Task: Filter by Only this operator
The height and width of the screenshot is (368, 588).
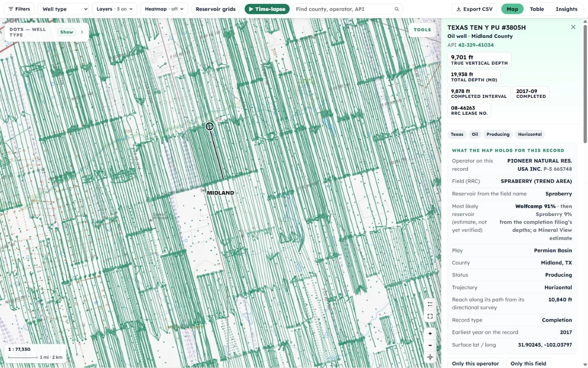Action: [x=475, y=363]
